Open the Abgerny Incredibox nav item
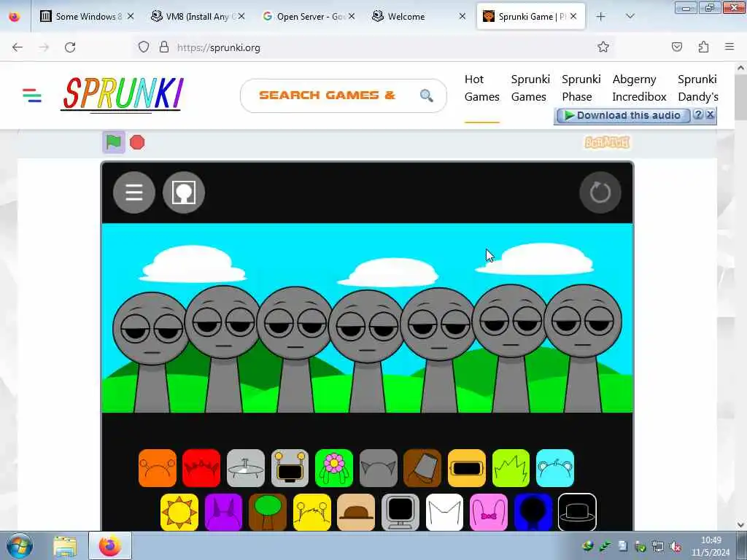This screenshot has width=747, height=560. [x=639, y=88]
